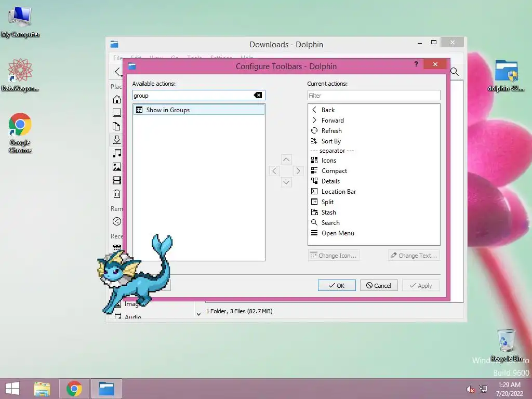The height and width of the screenshot is (399, 532).
Task: Select Refresh action in list
Action: tap(374, 130)
